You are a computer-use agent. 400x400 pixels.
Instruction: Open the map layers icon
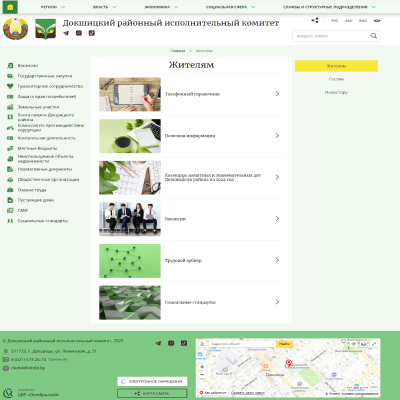click(364, 344)
